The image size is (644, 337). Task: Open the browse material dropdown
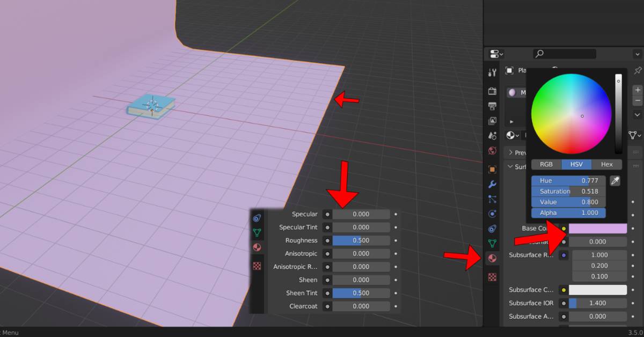(511, 135)
